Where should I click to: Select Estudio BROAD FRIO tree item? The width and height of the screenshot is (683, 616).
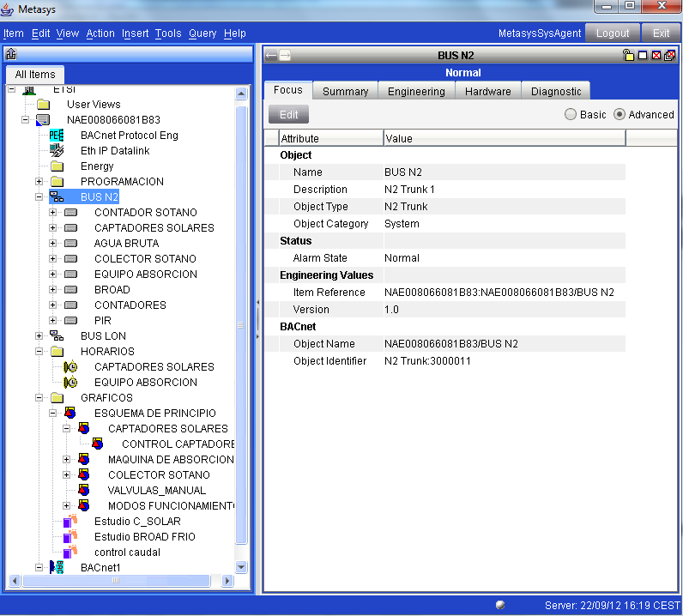coord(145,537)
